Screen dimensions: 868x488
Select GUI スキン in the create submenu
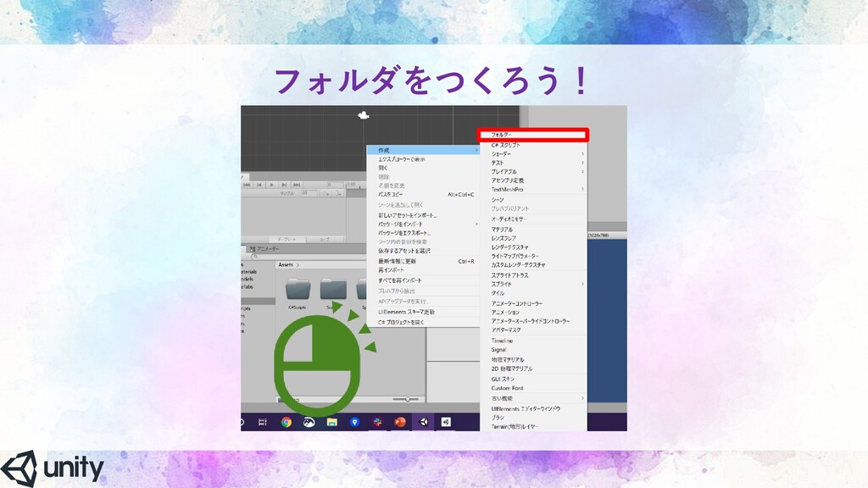tap(533, 379)
